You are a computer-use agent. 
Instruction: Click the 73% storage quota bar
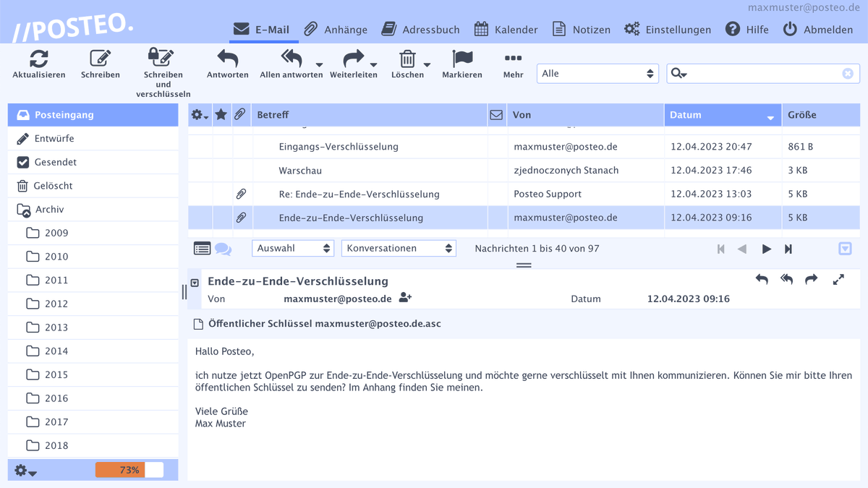click(129, 470)
